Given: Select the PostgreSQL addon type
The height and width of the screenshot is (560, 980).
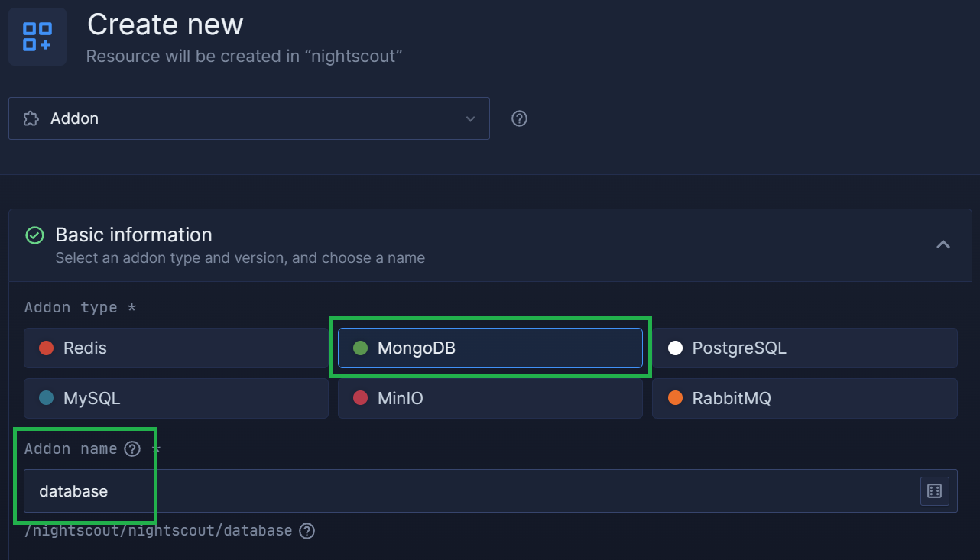Looking at the screenshot, I should click(x=804, y=348).
